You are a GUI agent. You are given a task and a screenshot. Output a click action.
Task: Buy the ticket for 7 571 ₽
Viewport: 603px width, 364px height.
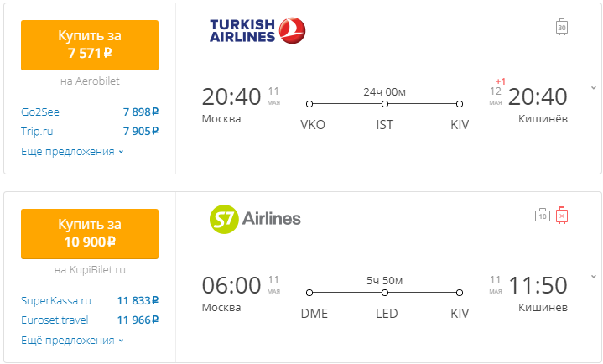point(90,45)
